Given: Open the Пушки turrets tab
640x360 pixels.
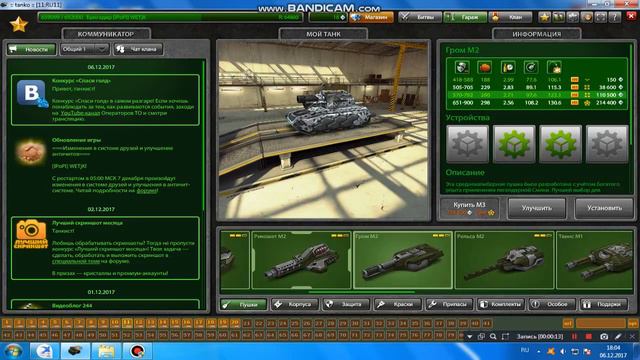Looking at the screenshot, I should coord(244,304).
